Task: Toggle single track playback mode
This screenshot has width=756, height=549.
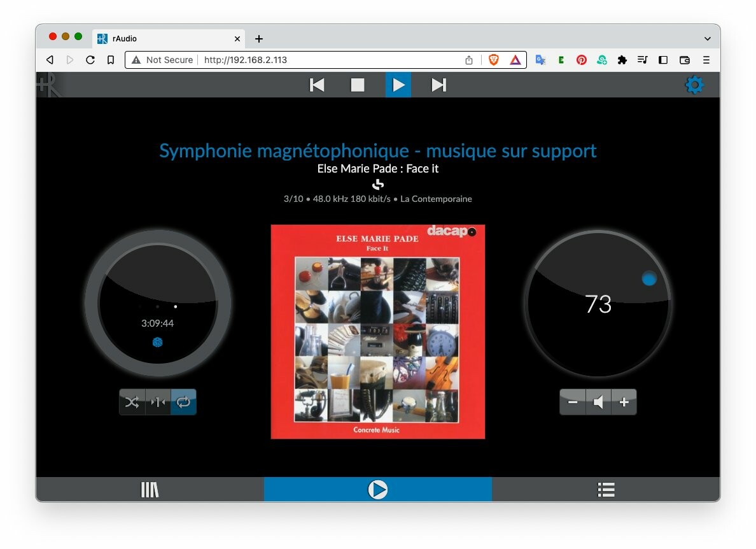Action: (x=158, y=402)
